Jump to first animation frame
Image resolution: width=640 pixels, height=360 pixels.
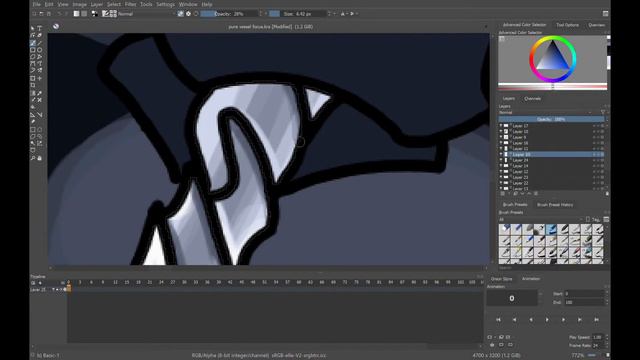pyautogui.click(x=498, y=320)
